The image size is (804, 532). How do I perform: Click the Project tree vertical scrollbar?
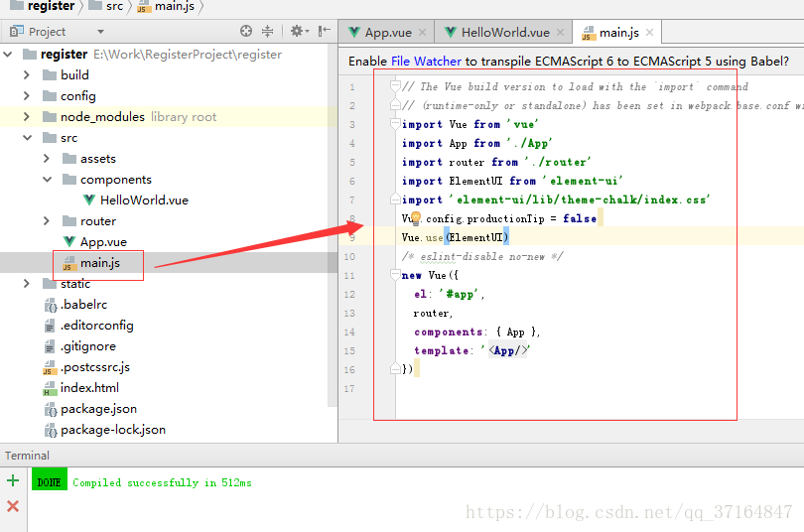[x=333, y=225]
